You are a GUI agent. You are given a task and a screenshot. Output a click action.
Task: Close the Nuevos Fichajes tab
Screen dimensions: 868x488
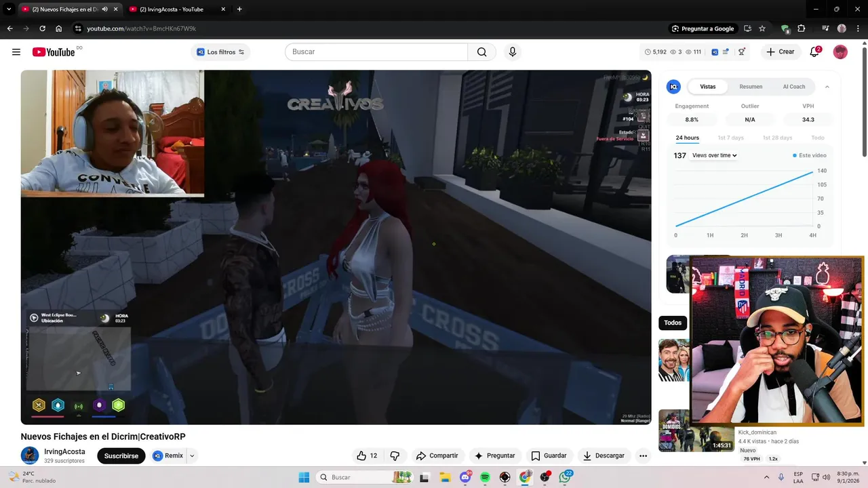tap(115, 9)
